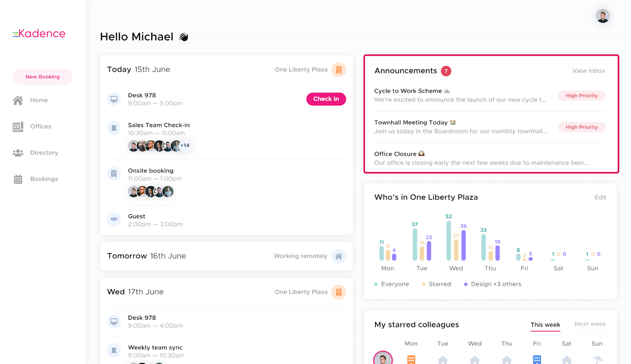Expand the +14 attendees in Sales Team Check-in
Screen dimensions: 631x364
[185, 146]
